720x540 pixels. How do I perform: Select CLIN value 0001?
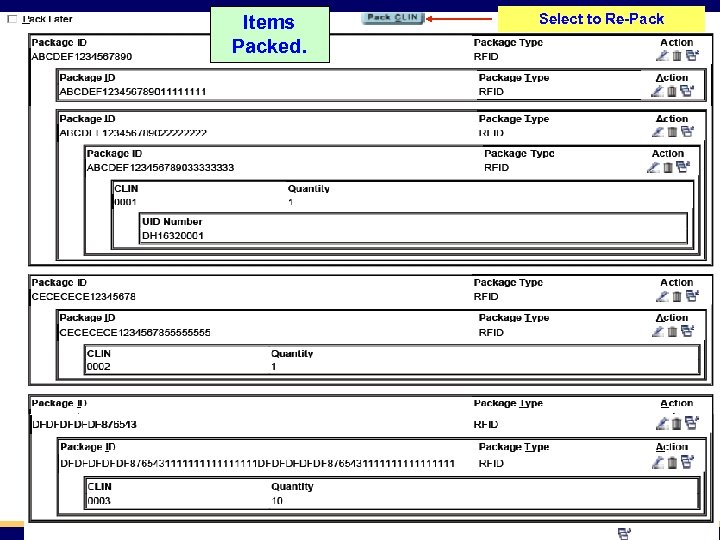125,202
